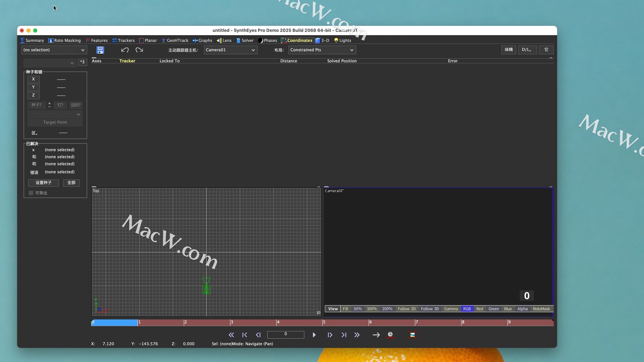Image resolution: width=644 pixels, height=362 pixels.
Task: Select the Coordinates room tab
Action: [297, 41]
